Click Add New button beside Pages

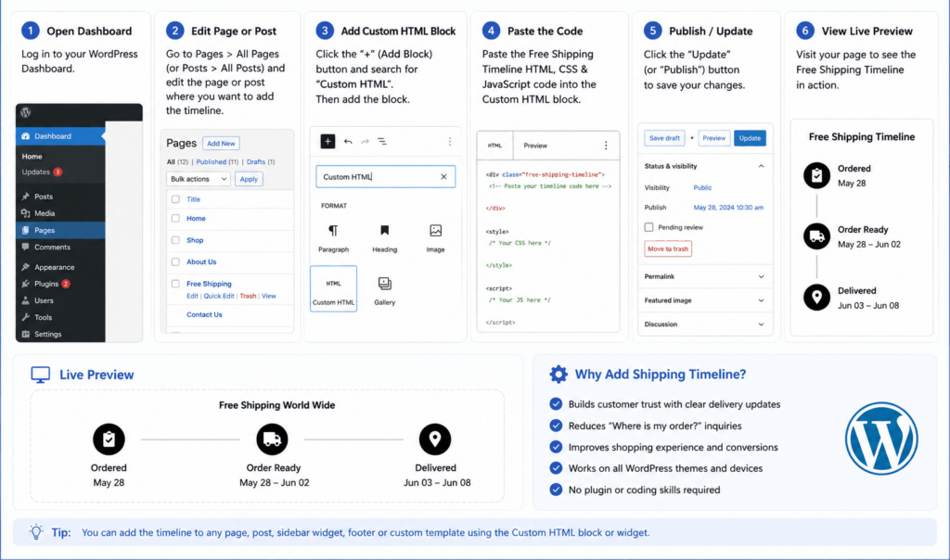pos(221,144)
